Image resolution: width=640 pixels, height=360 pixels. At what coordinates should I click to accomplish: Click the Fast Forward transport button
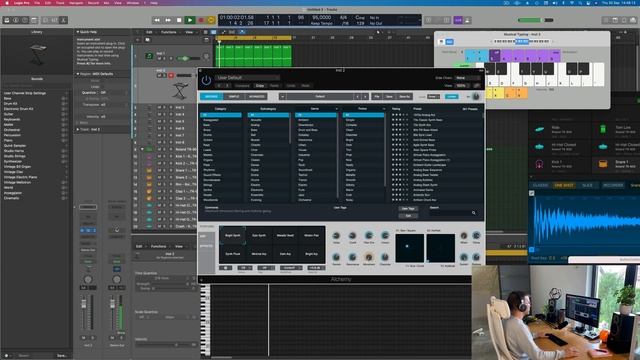168,20
